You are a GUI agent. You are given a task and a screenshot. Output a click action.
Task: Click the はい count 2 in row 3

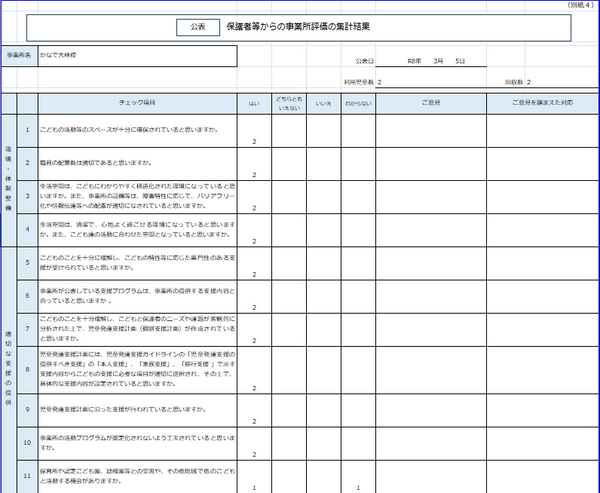(254, 209)
